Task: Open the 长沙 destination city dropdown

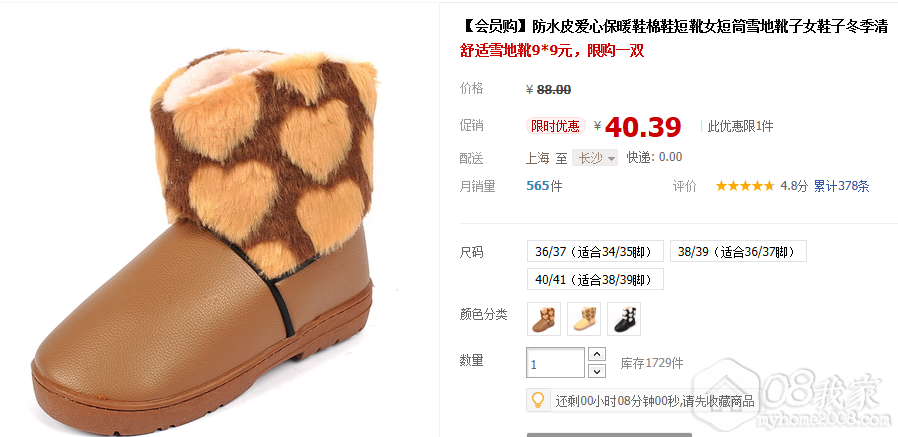Action: click(x=595, y=158)
